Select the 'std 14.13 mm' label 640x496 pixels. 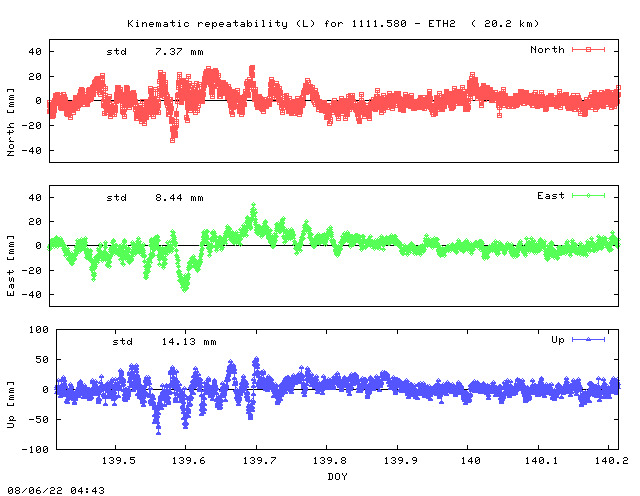pyautogui.click(x=164, y=342)
